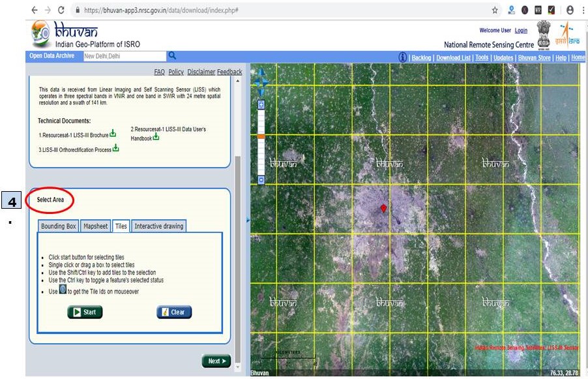The width and height of the screenshot is (588, 379).
Task: Go forward in browser history
Action: (48, 10)
